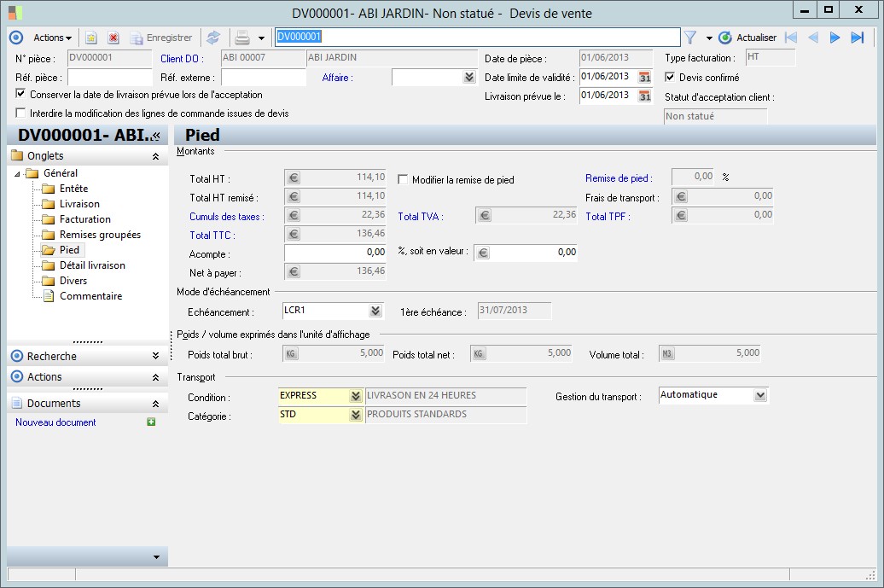Open the Actions menu in toolbar
The height and width of the screenshot is (588, 884).
click(x=52, y=38)
